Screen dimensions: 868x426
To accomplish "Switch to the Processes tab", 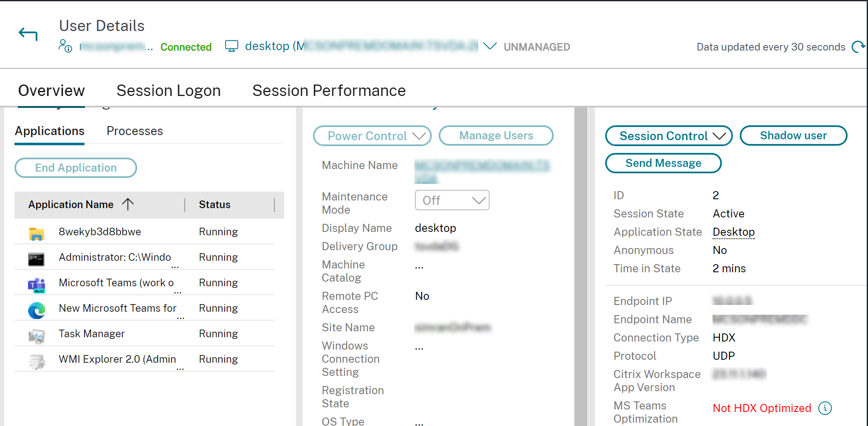I will [135, 131].
